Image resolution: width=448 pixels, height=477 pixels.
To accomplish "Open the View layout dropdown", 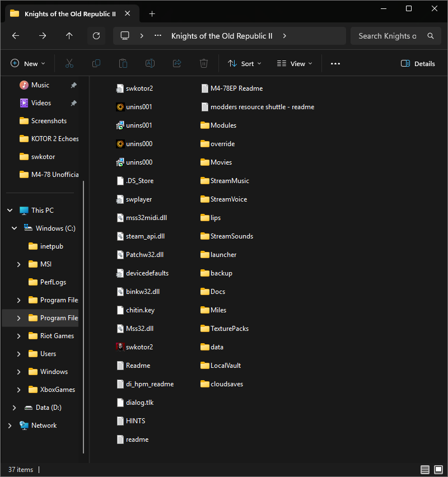I will (x=295, y=64).
